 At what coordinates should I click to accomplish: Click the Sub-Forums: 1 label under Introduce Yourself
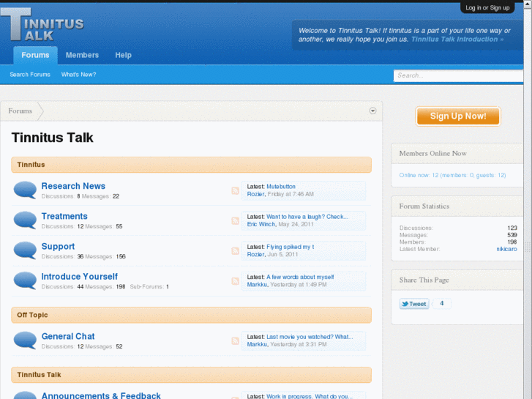click(149, 286)
